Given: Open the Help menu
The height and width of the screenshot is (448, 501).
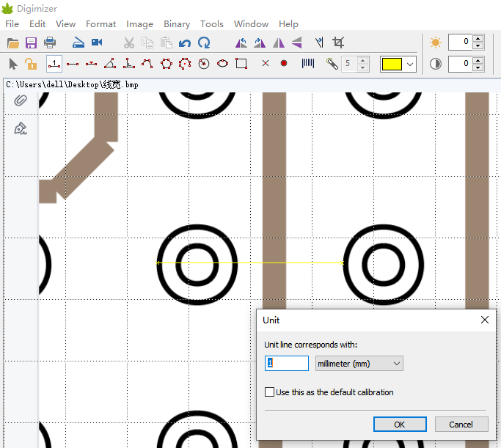Looking at the screenshot, I should (288, 24).
